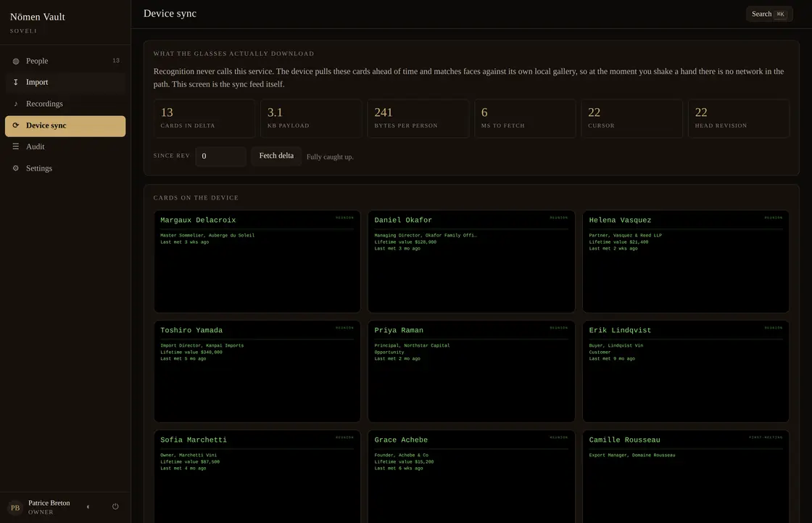812x523 pixels.
Task: Collapse sidebar using the chevron arrow
Action: point(88,506)
